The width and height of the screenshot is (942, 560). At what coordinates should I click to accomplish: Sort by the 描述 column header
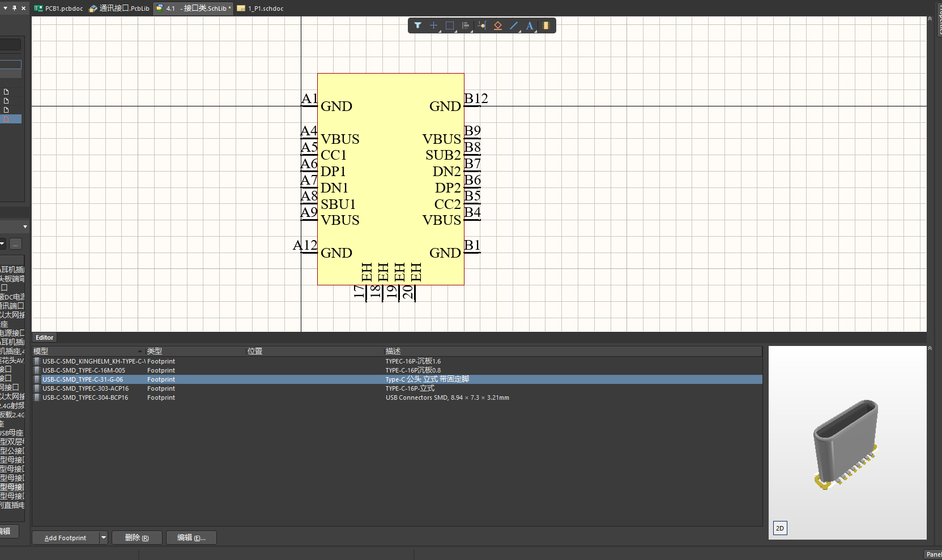tap(573, 351)
